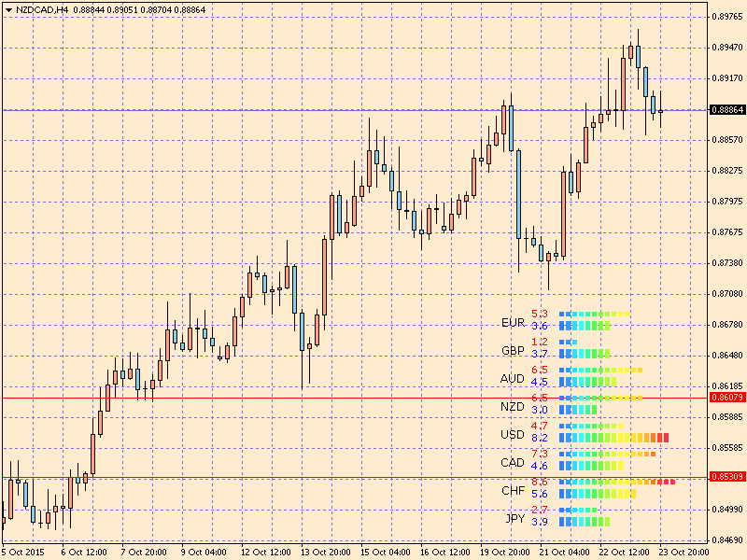
Task: Click the EUR red strength value 5.3
Action: [540, 314]
